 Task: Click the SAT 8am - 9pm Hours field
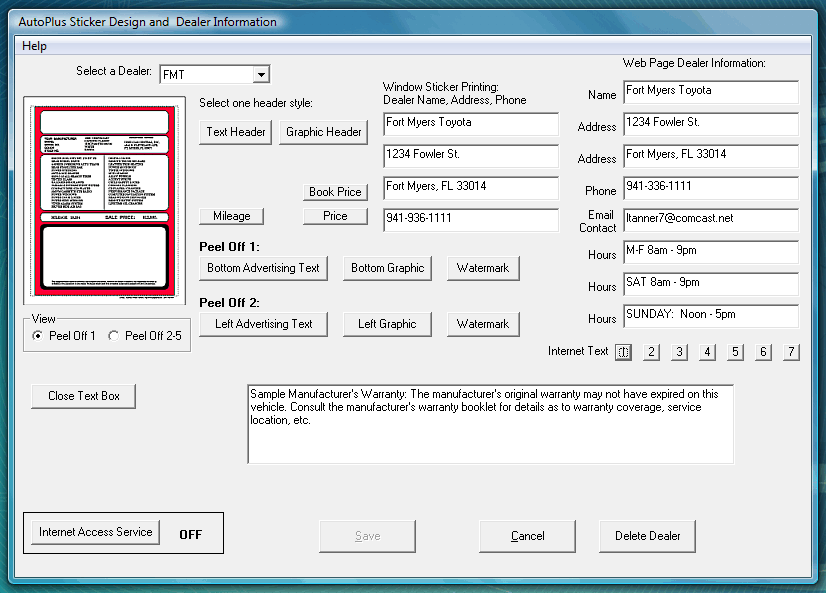(711, 284)
